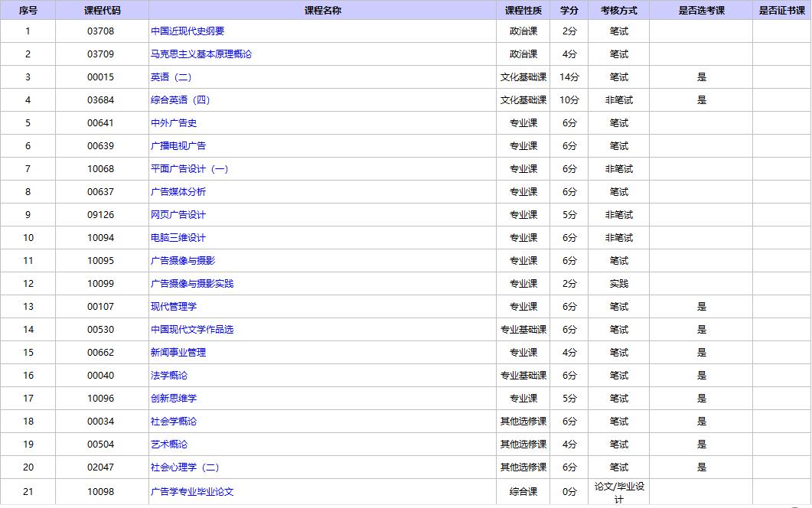Click the 电脑三维设计 course link
The height and width of the screenshot is (508, 812).
click(178, 238)
